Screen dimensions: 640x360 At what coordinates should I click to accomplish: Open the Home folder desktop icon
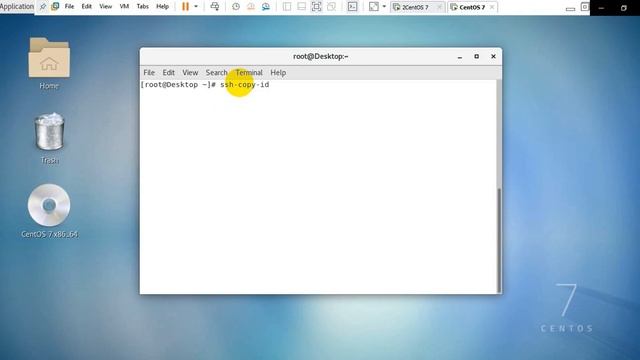coord(49,58)
